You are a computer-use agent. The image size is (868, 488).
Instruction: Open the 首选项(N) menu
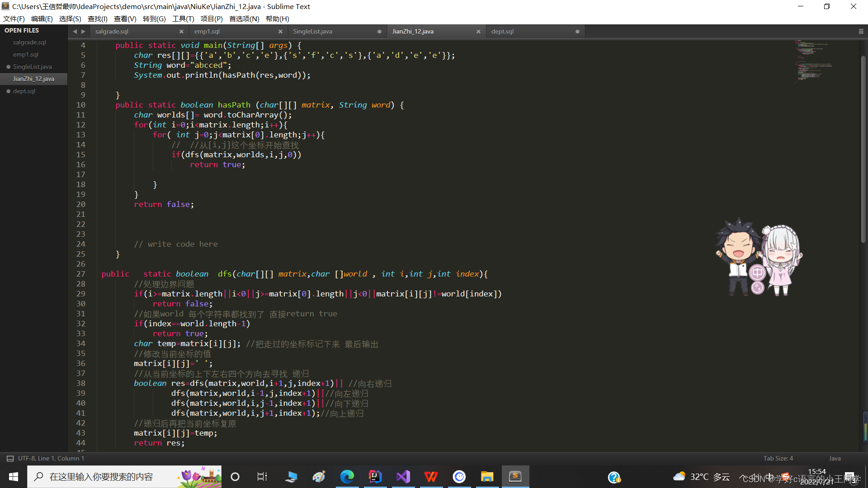[244, 19]
